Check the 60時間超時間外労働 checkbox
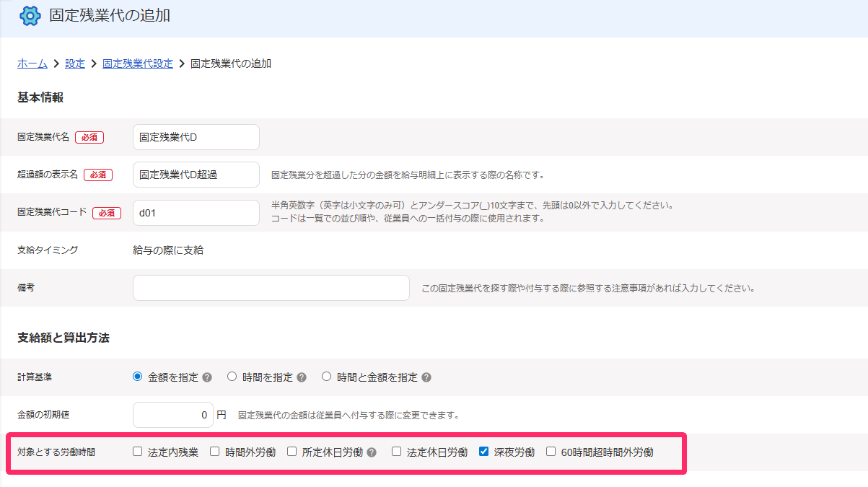 pos(551,452)
